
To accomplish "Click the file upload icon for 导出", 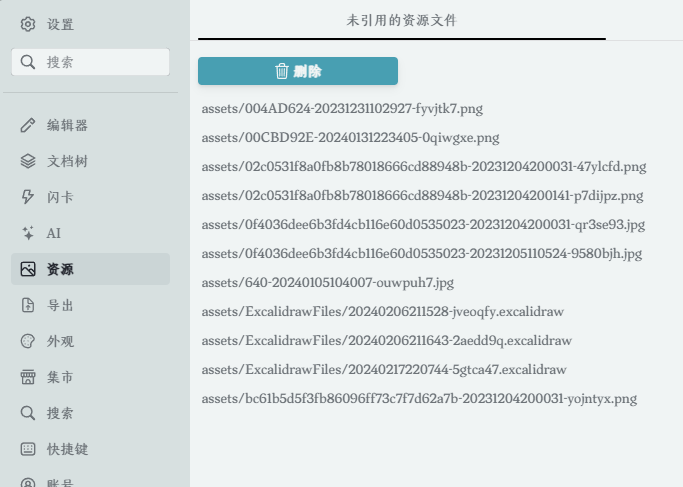I will [x=28, y=305].
